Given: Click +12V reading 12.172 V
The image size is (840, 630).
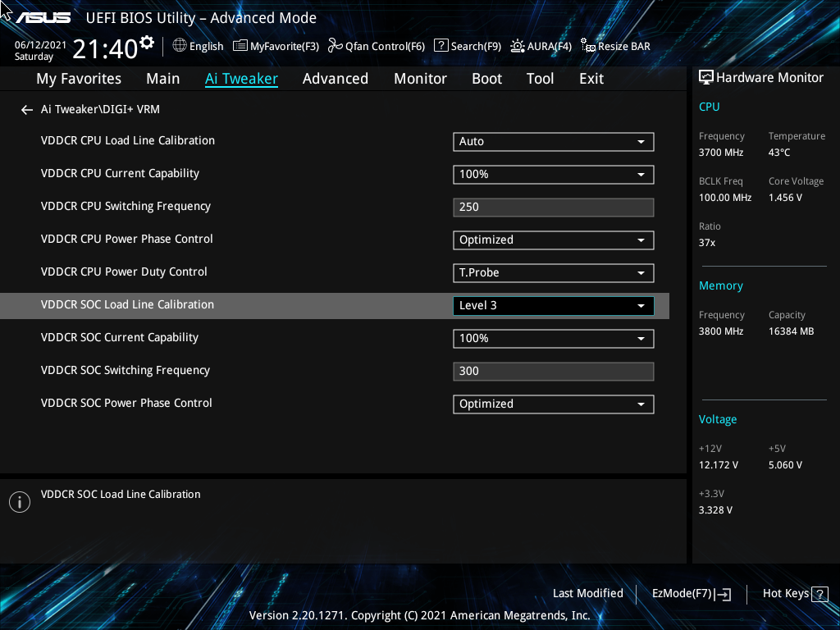Looking at the screenshot, I should 719,465.
